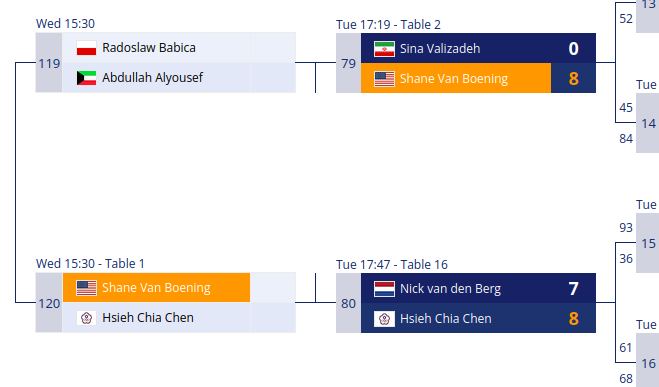Screen dimensions: 659x387
Task: Click the Chinese Taipei flag in match 120
Action: tap(87, 318)
